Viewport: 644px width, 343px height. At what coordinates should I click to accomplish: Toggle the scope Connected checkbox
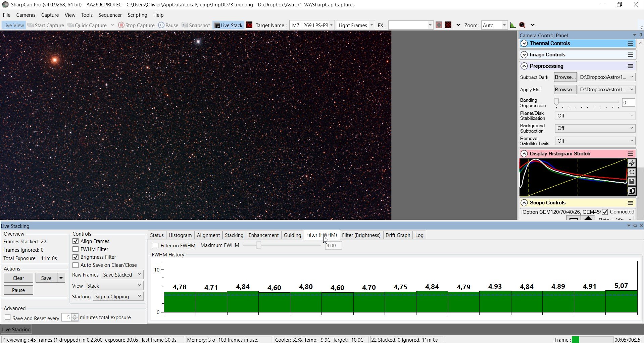pos(605,212)
